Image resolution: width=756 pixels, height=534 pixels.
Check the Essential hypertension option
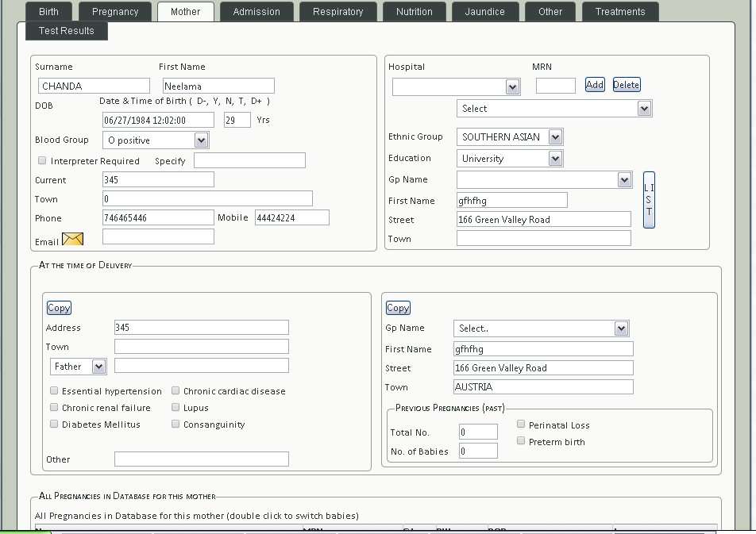(54, 390)
